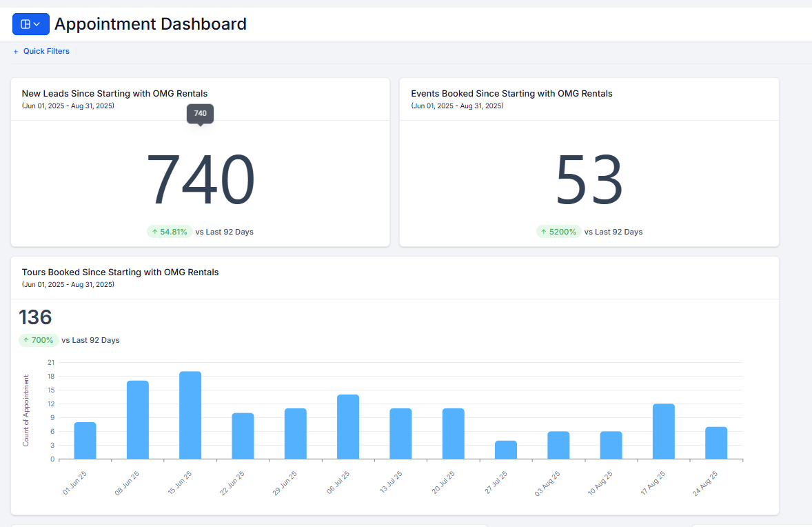Click the plus icon beside Quick Filters

(15, 51)
